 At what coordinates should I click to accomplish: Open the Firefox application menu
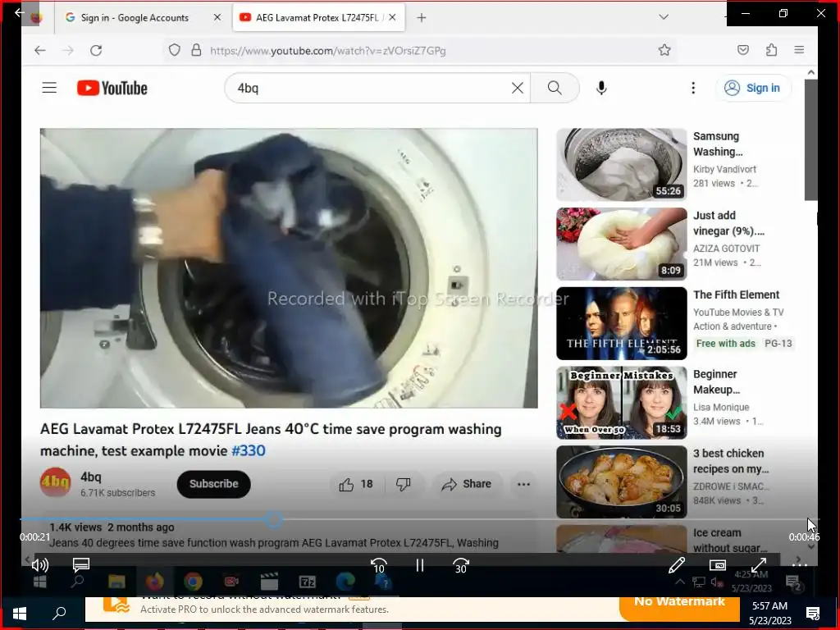coord(799,50)
